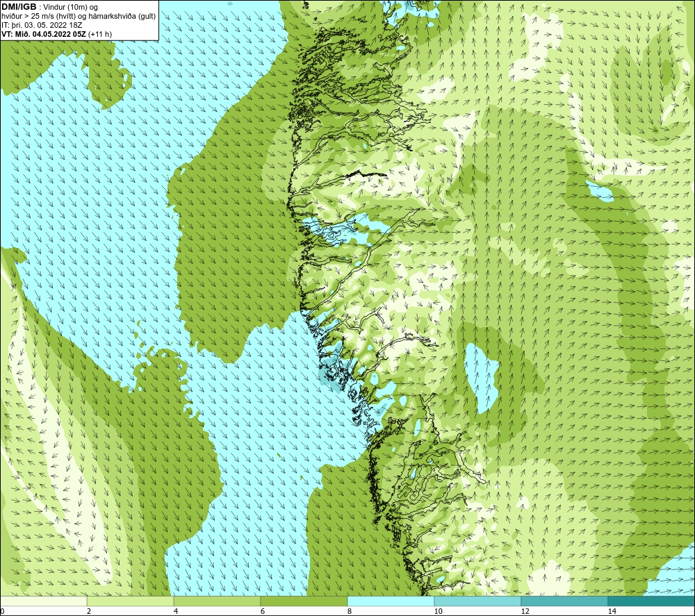Select the light green 2–4 m/s colorbar segment

click(x=130, y=601)
